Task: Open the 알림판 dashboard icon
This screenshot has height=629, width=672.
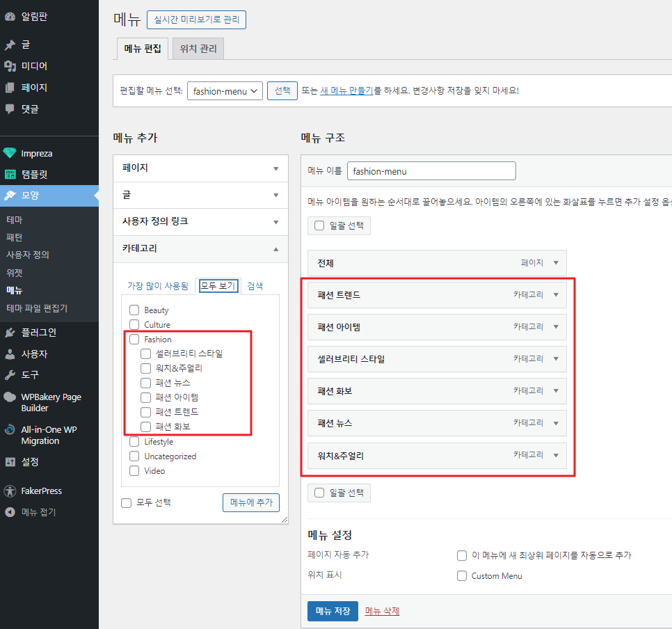Action: [10, 17]
